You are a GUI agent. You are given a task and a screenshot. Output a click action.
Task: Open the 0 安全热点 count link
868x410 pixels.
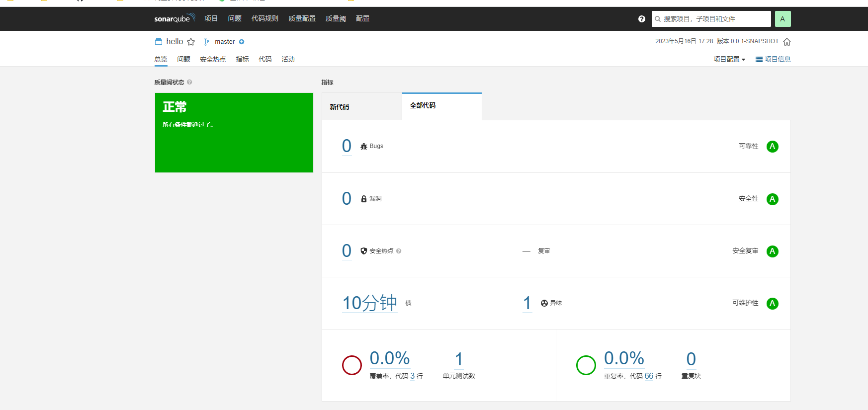tap(347, 251)
